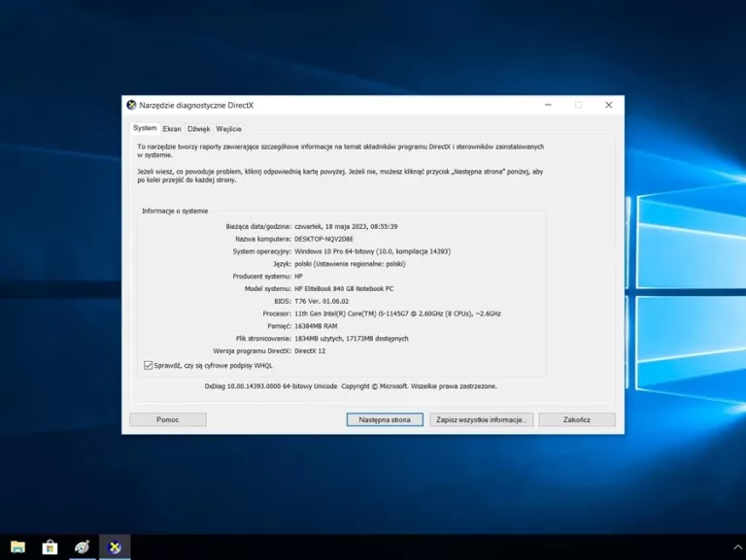Click the DirectX icon in the title bar
Screen dimensions: 746x560
131,105
